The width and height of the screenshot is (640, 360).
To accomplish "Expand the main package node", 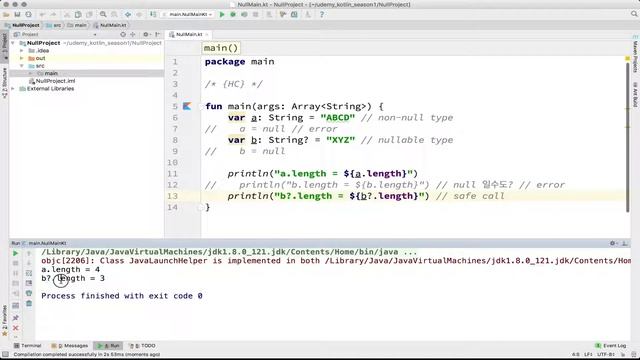I will pos(30,73).
